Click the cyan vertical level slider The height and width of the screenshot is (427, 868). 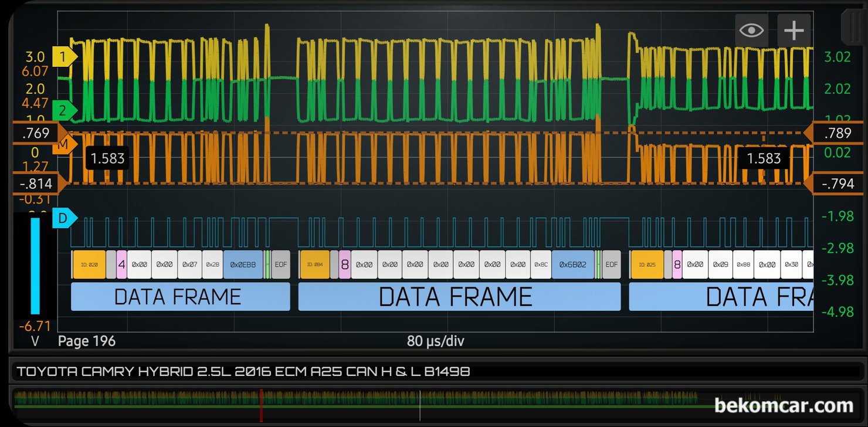pyautogui.click(x=35, y=266)
